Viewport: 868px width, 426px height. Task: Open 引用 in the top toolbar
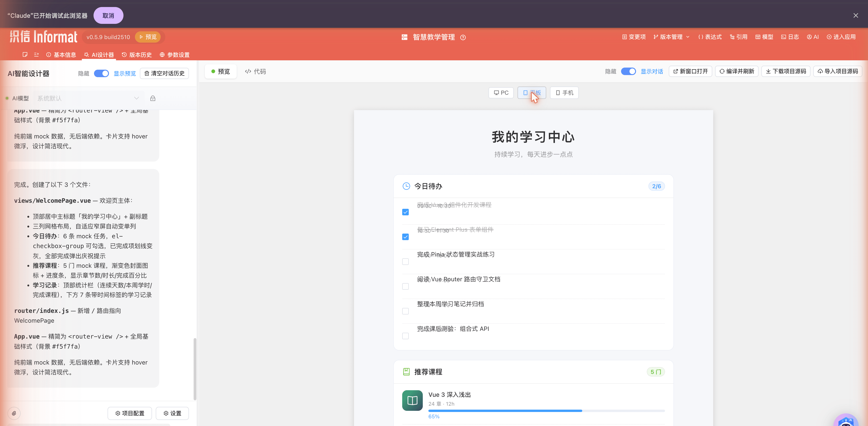pyautogui.click(x=739, y=37)
